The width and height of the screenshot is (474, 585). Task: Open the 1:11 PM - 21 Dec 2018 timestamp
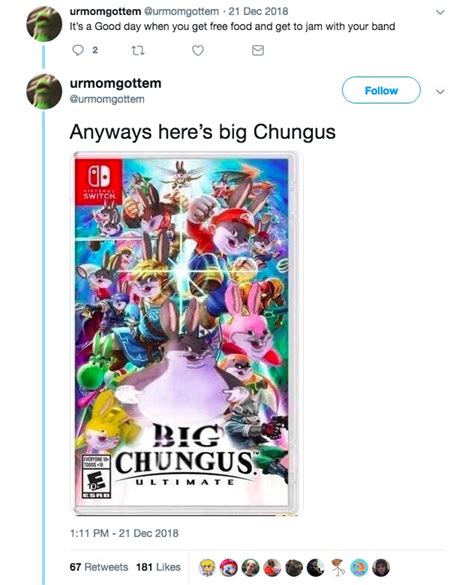tap(124, 533)
